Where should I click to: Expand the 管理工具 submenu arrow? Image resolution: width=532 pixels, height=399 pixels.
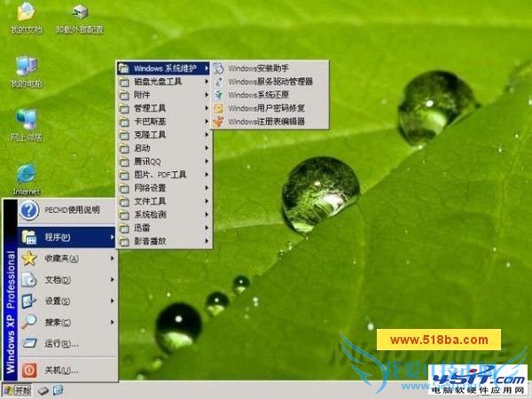pos(207,108)
